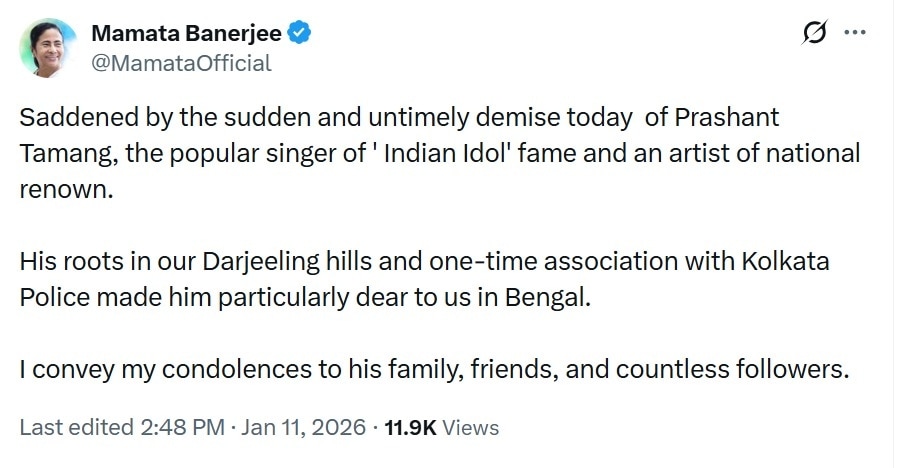The image size is (916, 468).
Task: Click the condolences sentence in the post
Action: 434,370
